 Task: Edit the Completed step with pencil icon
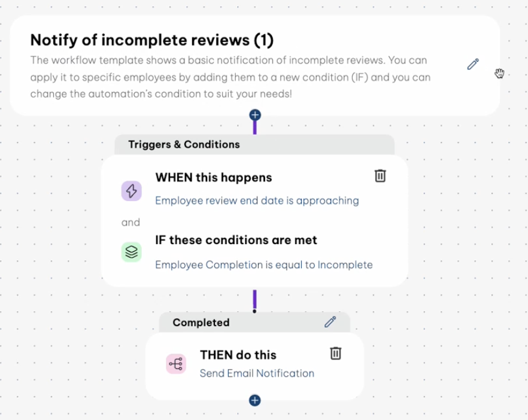click(x=330, y=322)
